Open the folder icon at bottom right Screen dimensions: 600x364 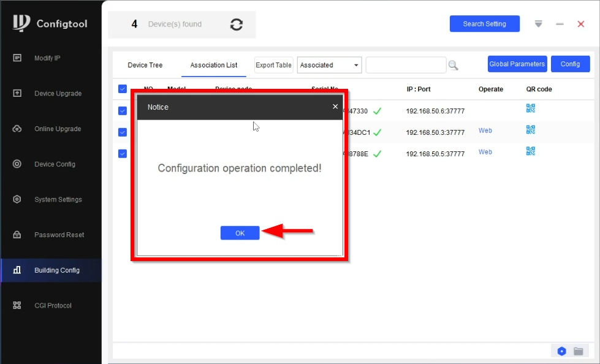578,351
